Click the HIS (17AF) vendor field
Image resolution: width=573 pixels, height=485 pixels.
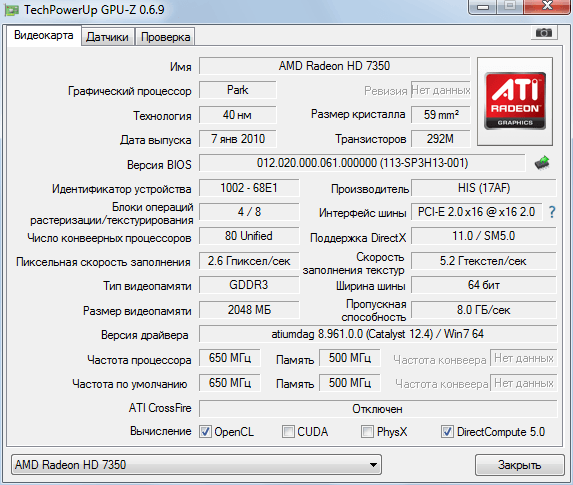(x=484, y=188)
